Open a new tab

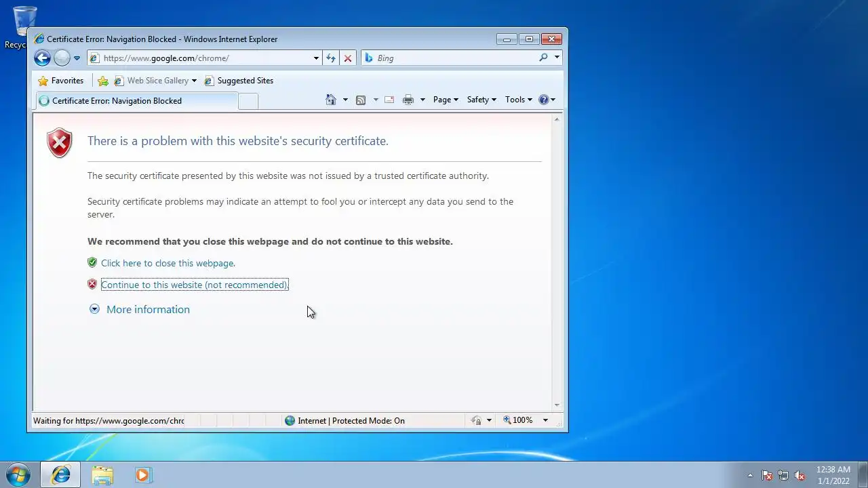(x=248, y=102)
